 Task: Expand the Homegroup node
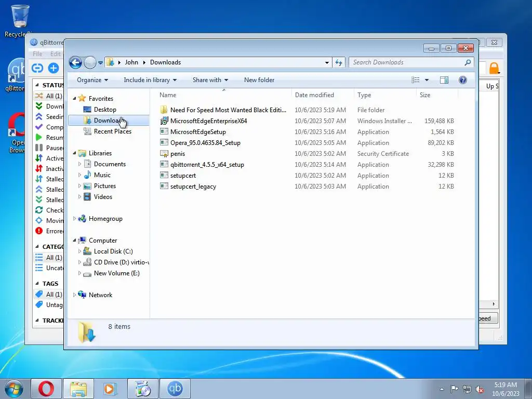coord(75,219)
